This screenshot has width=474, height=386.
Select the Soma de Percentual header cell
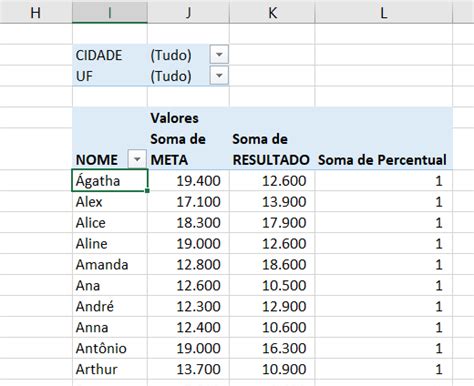click(383, 160)
